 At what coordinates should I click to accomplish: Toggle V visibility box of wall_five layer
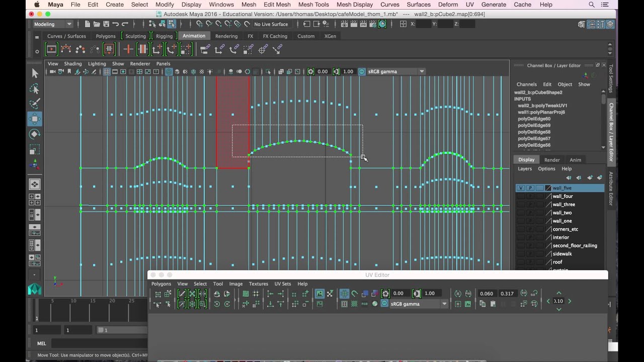point(521,188)
